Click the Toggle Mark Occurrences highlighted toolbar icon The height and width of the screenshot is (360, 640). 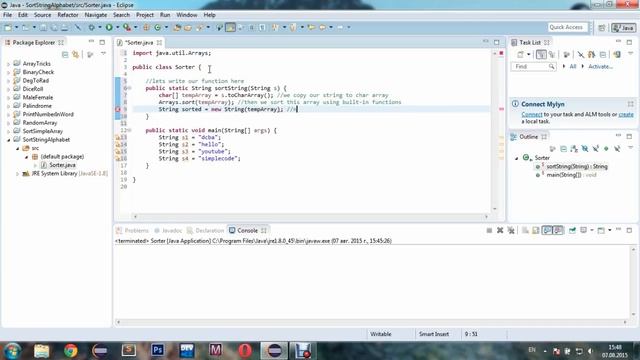(x=230, y=27)
